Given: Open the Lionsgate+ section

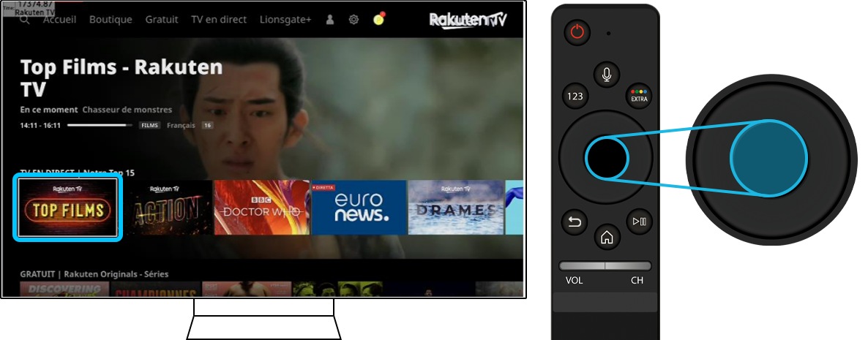Looking at the screenshot, I should click(x=285, y=19).
